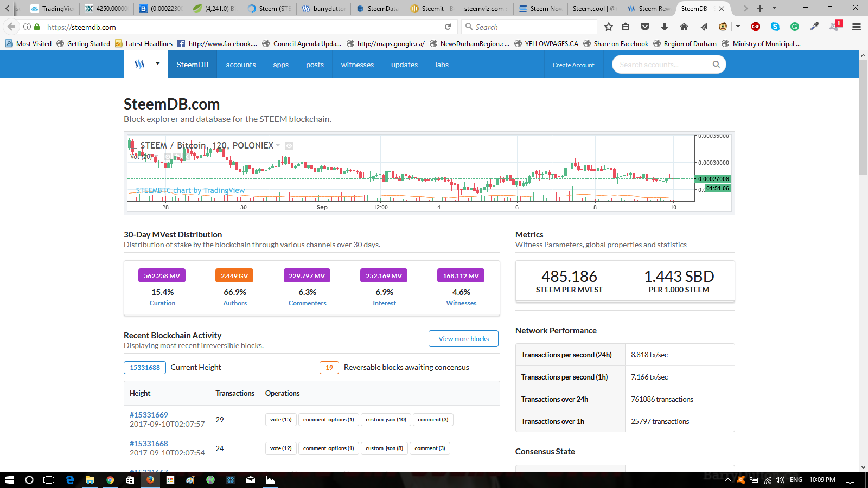Reload the page with the refresh icon
This screenshot has width=868, height=488.
point(448,27)
